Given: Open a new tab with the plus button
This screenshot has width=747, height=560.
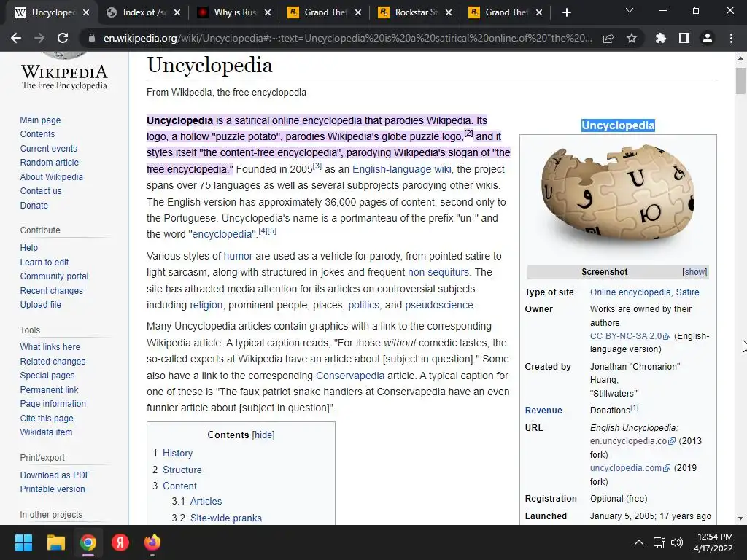Looking at the screenshot, I should pos(566,12).
